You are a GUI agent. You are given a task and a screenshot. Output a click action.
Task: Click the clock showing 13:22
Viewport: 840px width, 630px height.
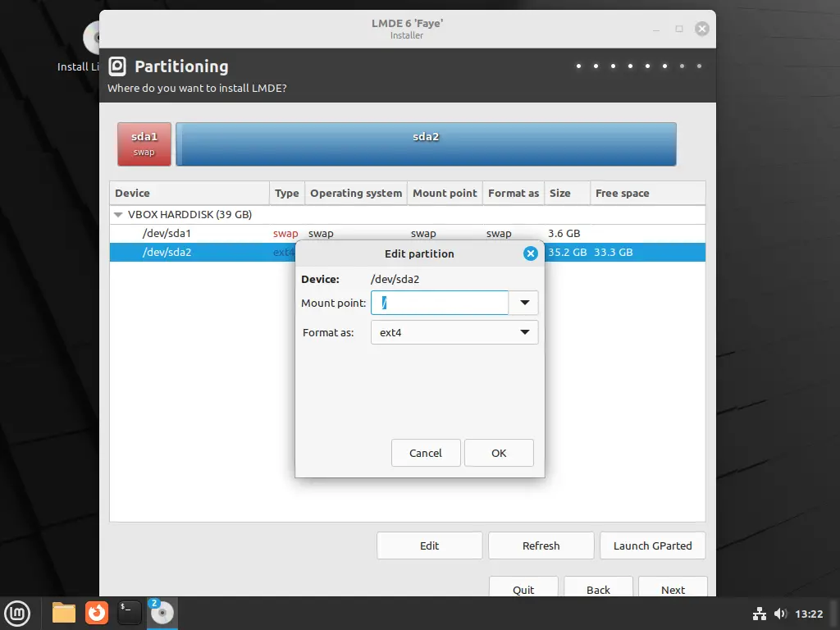pos(808,614)
